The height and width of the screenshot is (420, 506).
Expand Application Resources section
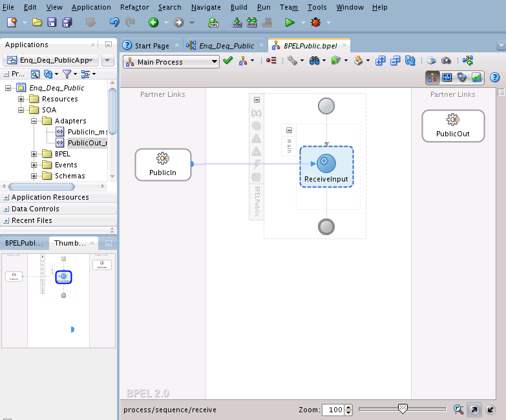point(6,198)
